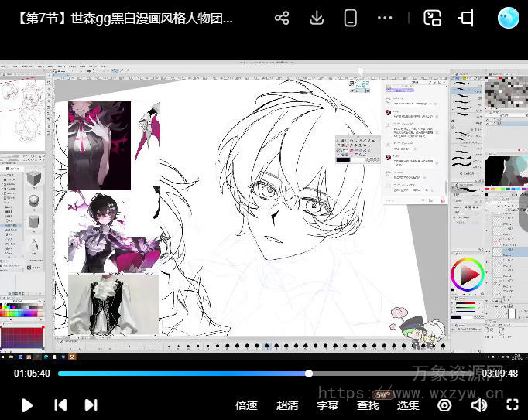Screen dimensions: 528x420
Task: Click the circular ring icon beside volume
Action: pyautogui.click(x=444, y=405)
